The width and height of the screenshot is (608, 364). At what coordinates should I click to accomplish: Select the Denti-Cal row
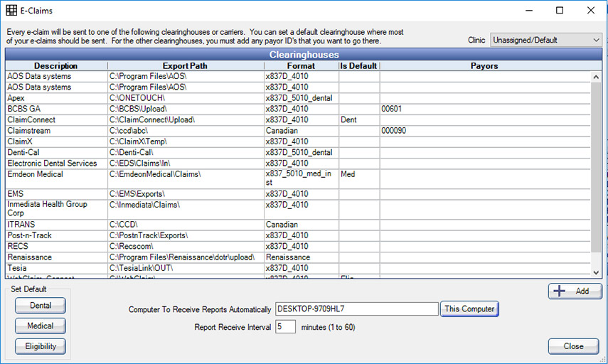298,152
